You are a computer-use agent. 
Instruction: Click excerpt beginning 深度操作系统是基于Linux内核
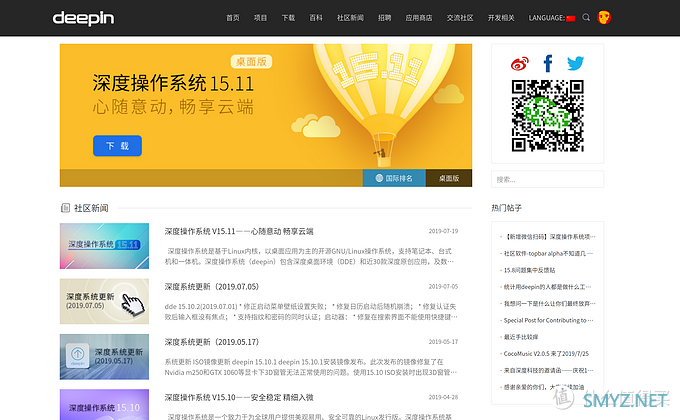point(309,256)
